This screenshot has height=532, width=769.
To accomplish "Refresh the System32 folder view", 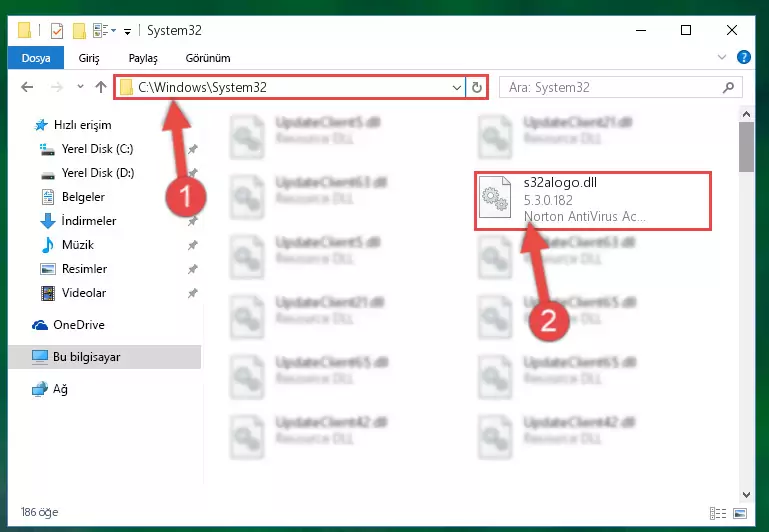I will pos(477,88).
